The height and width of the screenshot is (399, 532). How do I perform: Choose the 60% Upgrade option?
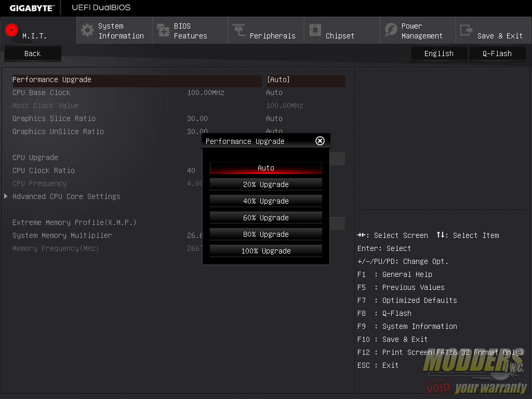[265, 218]
